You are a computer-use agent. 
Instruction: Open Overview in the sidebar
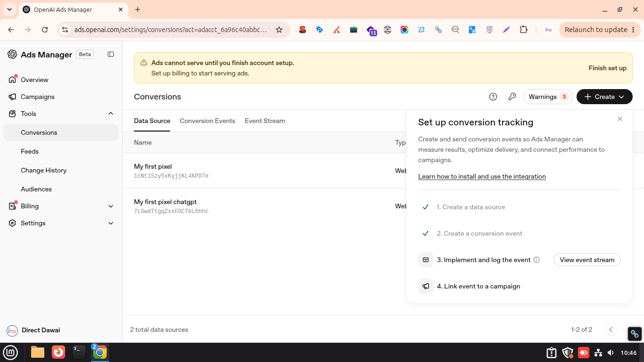pos(34,80)
